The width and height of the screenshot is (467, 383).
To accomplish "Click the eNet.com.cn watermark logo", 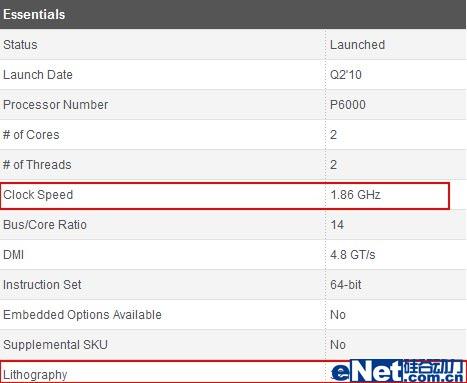I will [398, 371].
